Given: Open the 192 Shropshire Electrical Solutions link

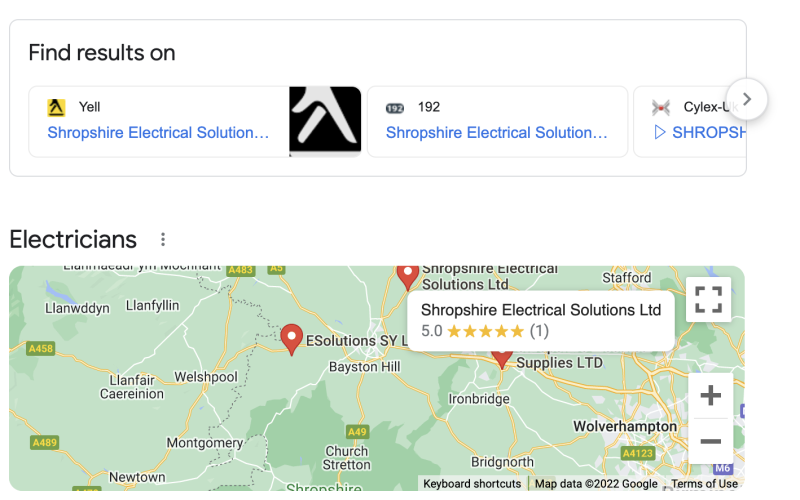Looking at the screenshot, I should (496, 133).
